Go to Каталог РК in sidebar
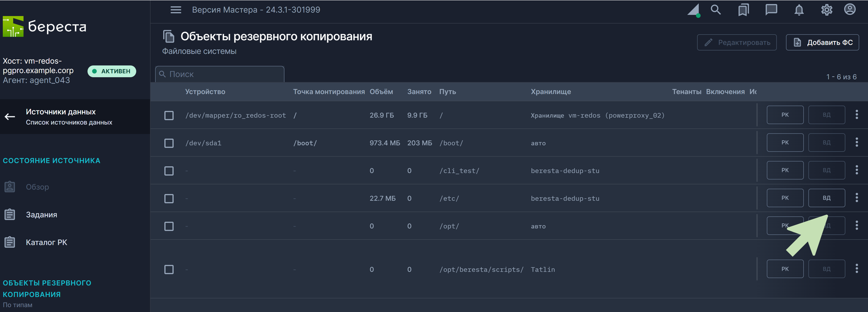Viewport: 868px width, 312px height. pyautogui.click(x=46, y=242)
